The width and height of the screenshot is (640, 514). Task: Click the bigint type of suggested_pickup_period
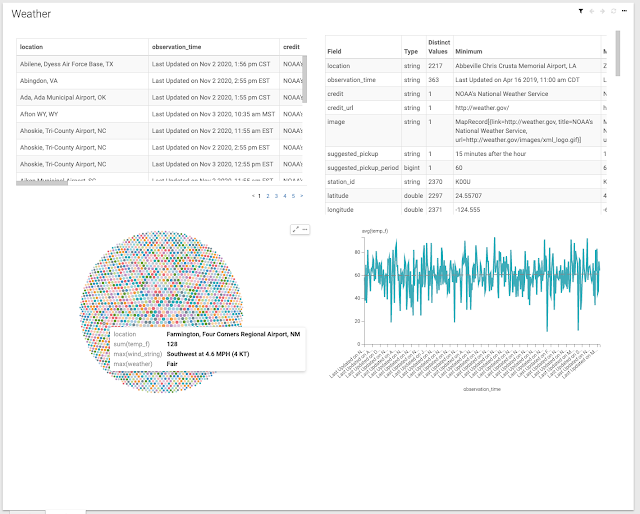tap(412, 168)
